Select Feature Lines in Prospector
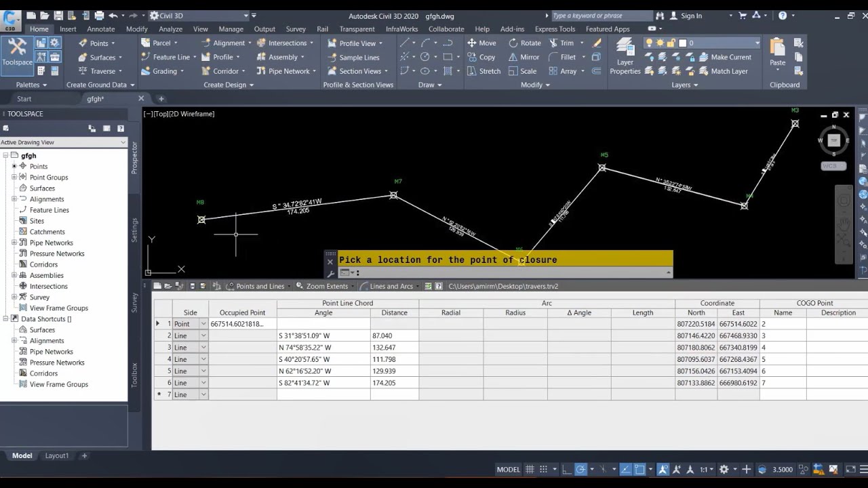868x488 pixels. click(x=49, y=210)
